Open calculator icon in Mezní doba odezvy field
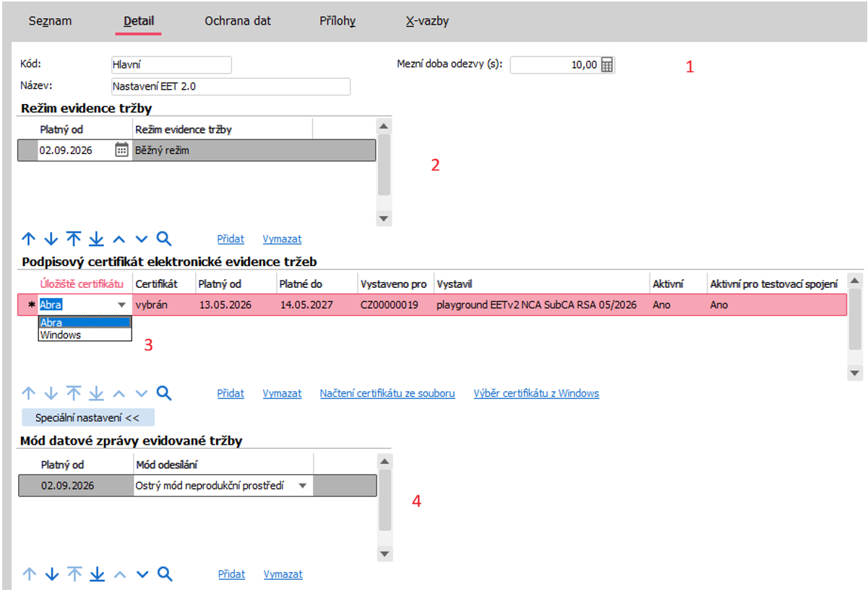The height and width of the screenshot is (595, 868). coord(607,65)
